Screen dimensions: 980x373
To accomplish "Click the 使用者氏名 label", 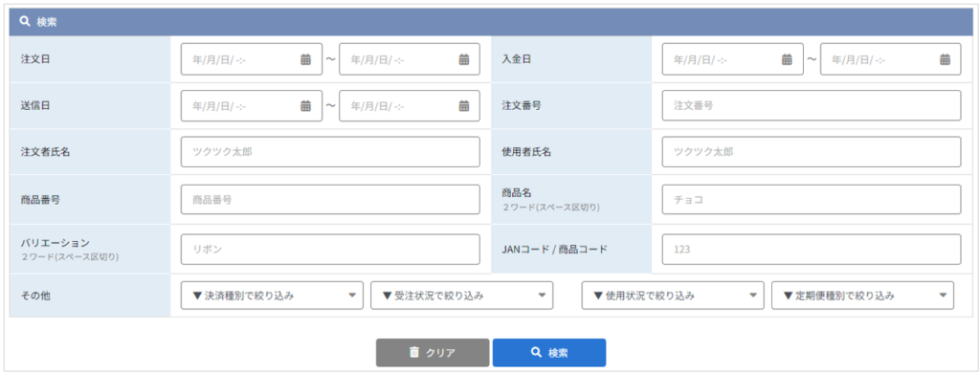I will point(526,152).
